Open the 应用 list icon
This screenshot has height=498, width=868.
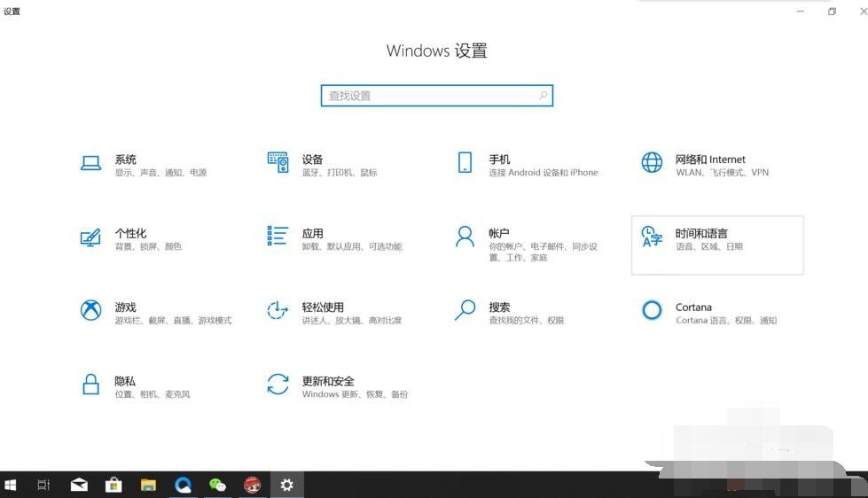(278, 236)
